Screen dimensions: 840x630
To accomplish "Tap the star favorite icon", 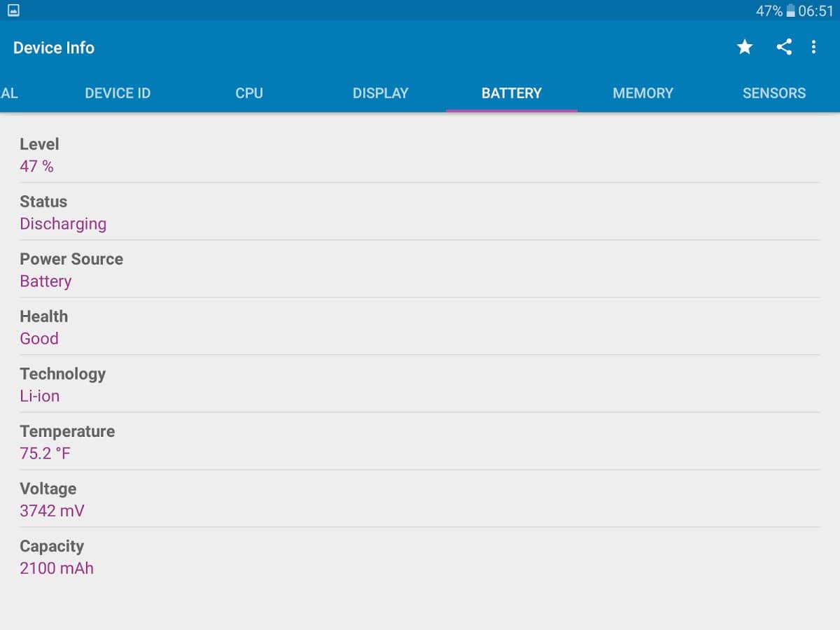I will tap(745, 48).
